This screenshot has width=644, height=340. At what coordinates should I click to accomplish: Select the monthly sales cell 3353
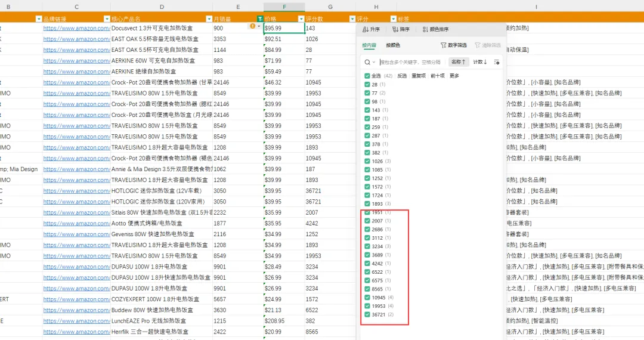(238, 39)
